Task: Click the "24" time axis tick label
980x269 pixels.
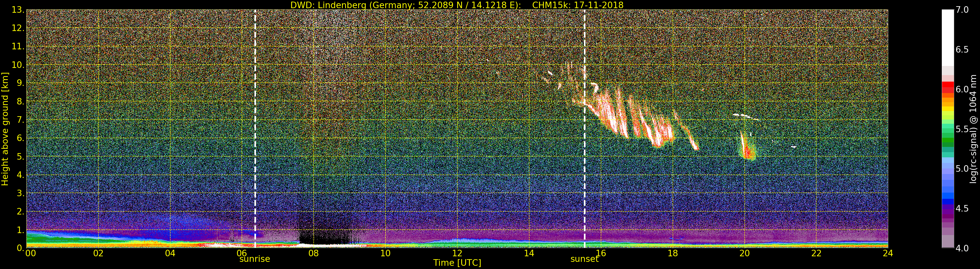Action: [888, 253]
